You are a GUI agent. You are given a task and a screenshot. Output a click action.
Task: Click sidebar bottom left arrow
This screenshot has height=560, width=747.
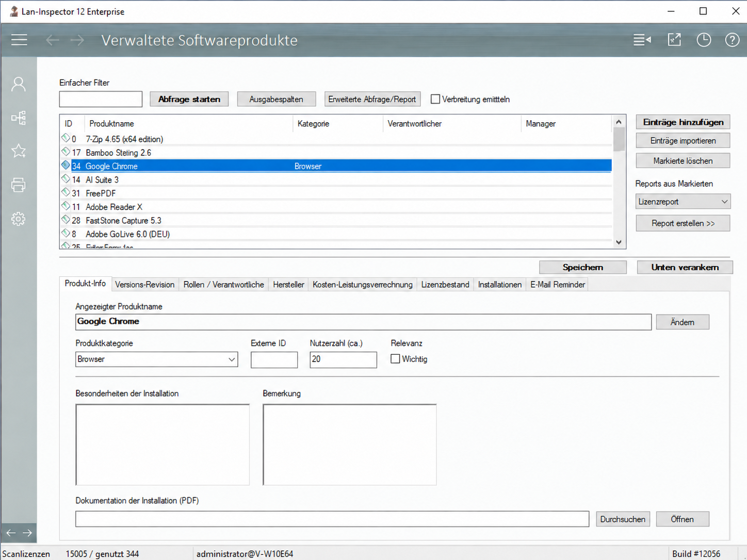11,533
